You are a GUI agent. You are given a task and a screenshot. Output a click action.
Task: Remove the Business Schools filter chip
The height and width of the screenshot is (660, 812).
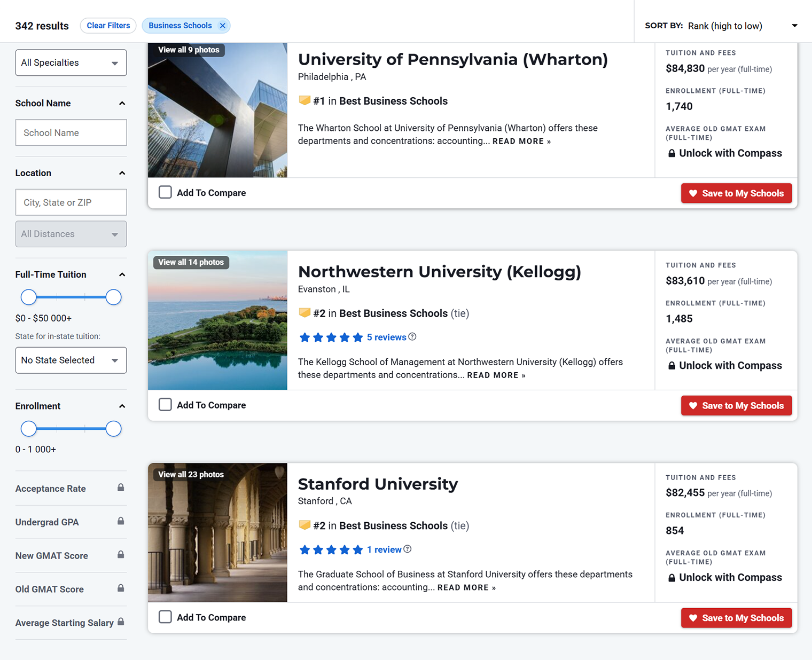[223, 25]
